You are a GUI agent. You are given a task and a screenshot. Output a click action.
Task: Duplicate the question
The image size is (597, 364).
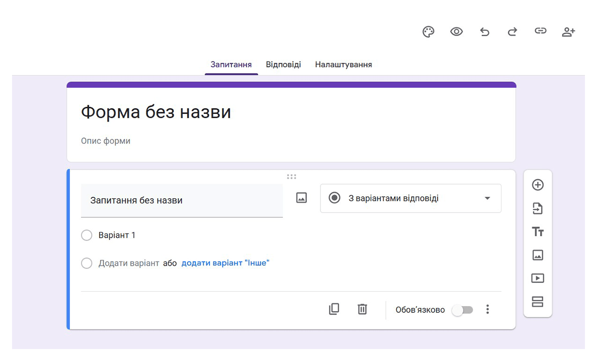(x=334, y=309)
